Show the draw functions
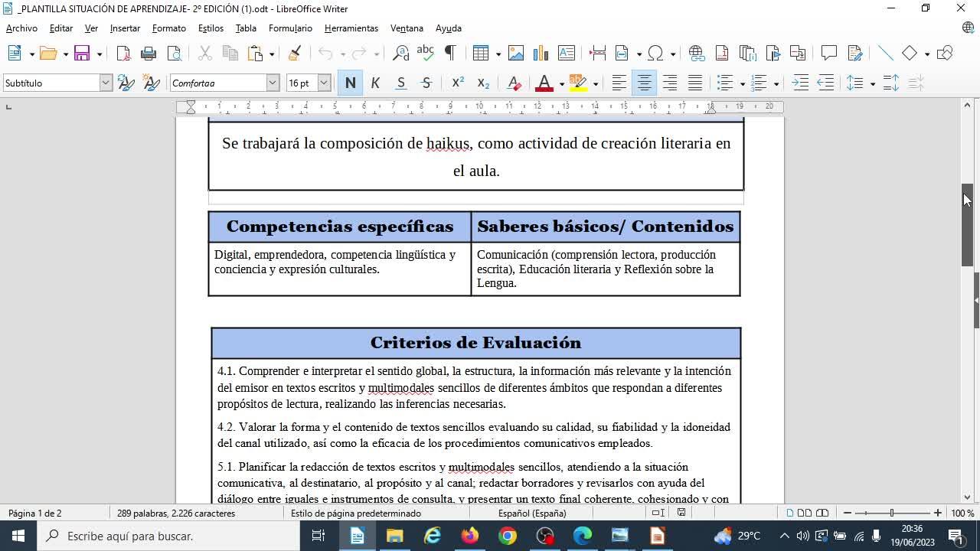 tap(945, 53)
